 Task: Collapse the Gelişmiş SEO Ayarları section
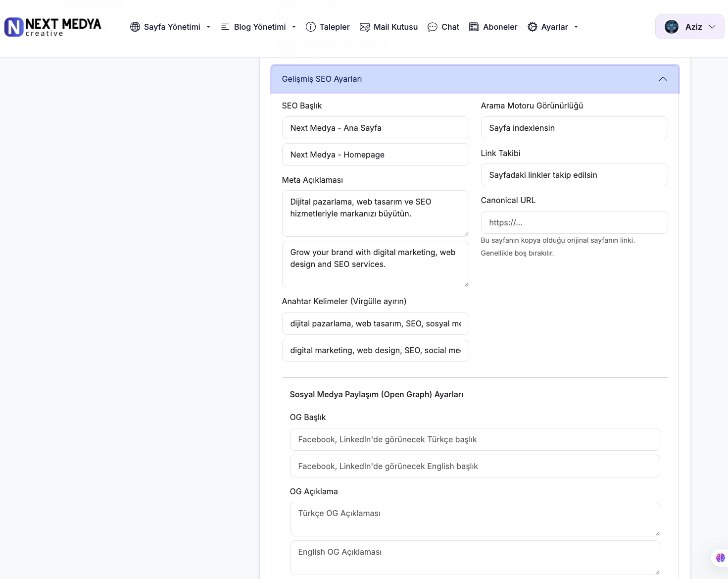663,79
